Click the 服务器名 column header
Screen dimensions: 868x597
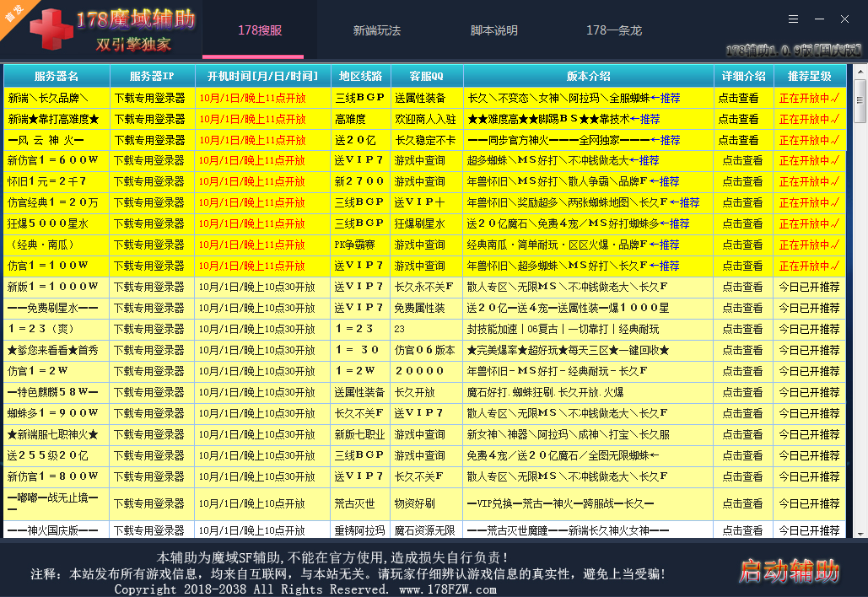(x=56, y=75)
